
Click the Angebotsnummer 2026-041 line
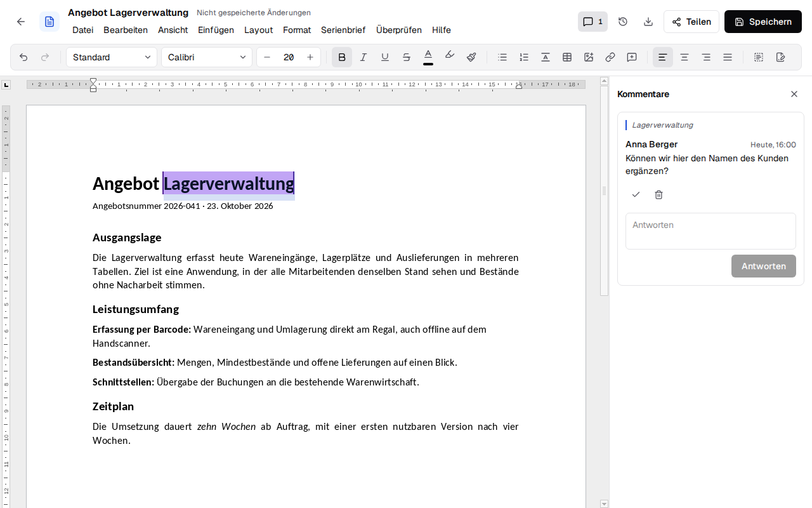pos(183,206)
